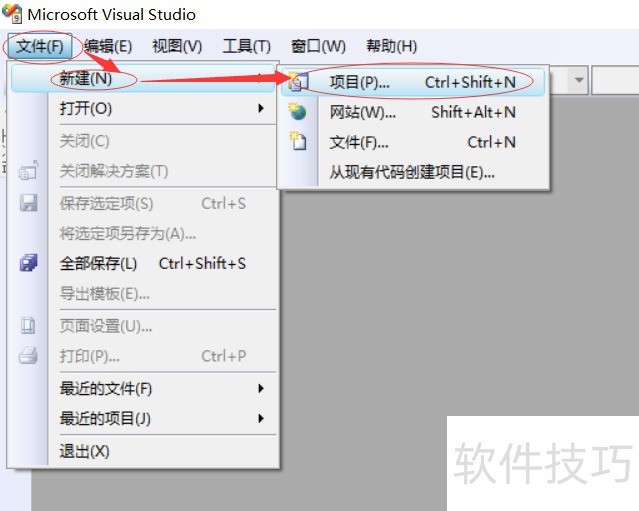639x511 pixels.
Task: Open 最近的项目(J) submenu
Action: (143, 418)
